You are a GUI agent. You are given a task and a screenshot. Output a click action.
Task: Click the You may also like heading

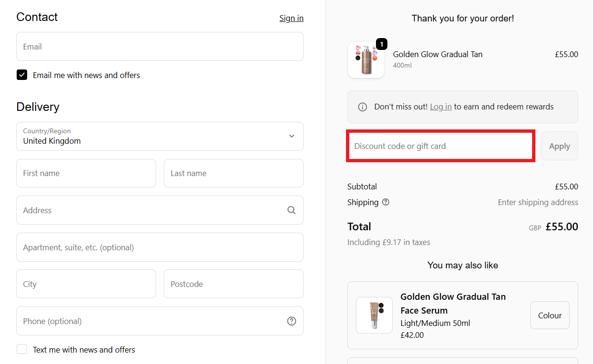tap(463, 265)
